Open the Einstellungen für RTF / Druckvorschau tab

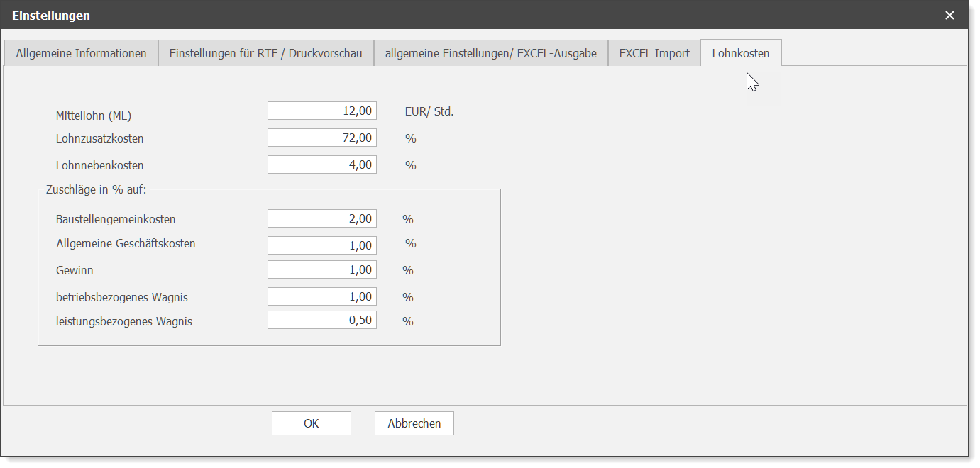(x=265, y=53)
